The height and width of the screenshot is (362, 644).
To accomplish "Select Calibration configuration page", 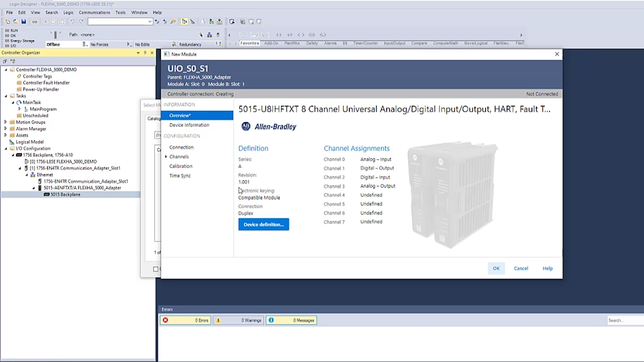I will point(181,166).
